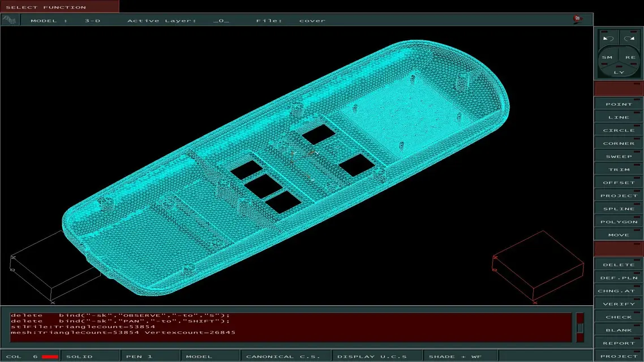Click the PEN 1 status field
644x362 pixels.
pos(151,356)
